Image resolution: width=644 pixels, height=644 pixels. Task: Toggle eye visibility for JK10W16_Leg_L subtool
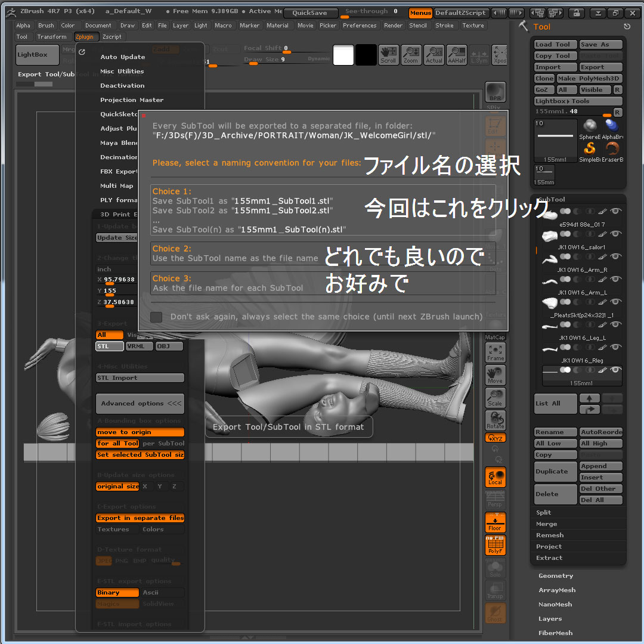point(615,324)
